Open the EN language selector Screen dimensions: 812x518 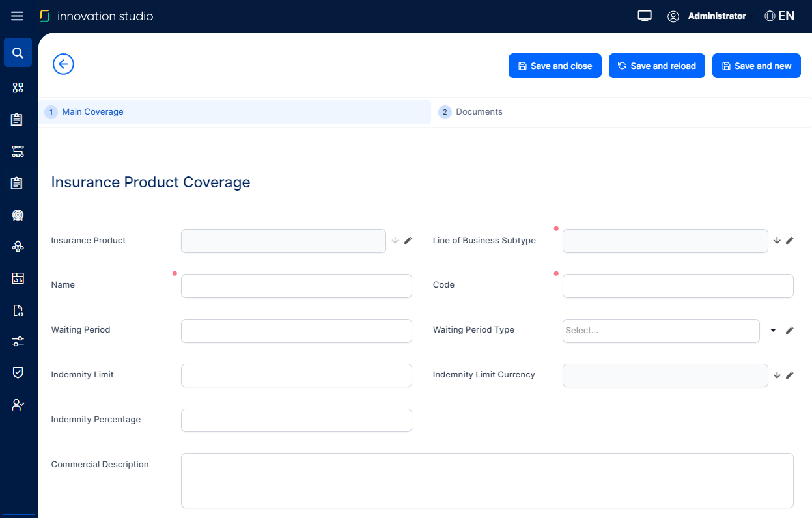[779, 16]
